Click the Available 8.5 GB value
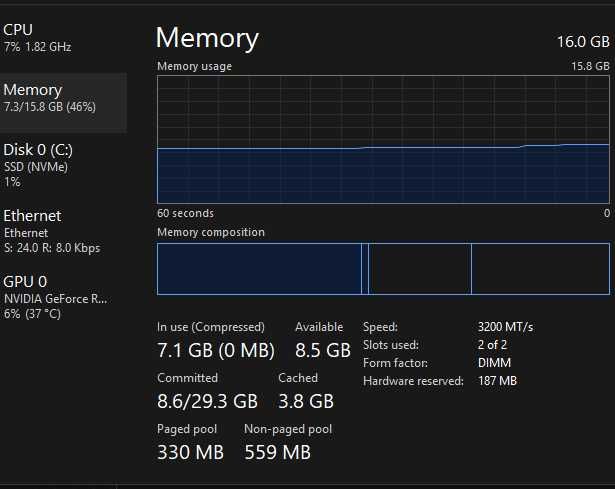 click(x=319, y=350)
